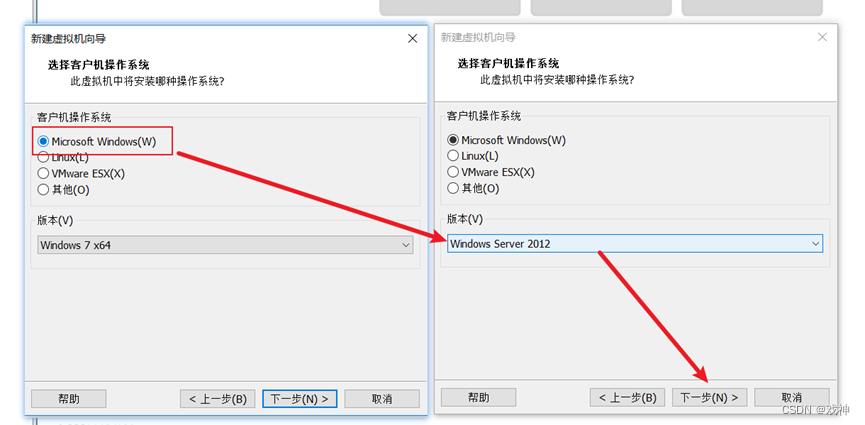Select Linux(L) option in left wizard
865x425 pixels.
click(63, 157)
